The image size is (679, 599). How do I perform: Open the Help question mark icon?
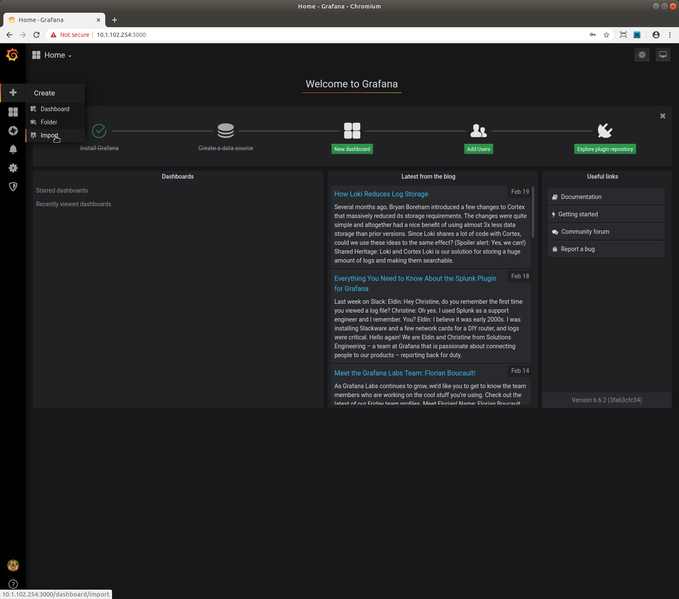tap(13, 584)
